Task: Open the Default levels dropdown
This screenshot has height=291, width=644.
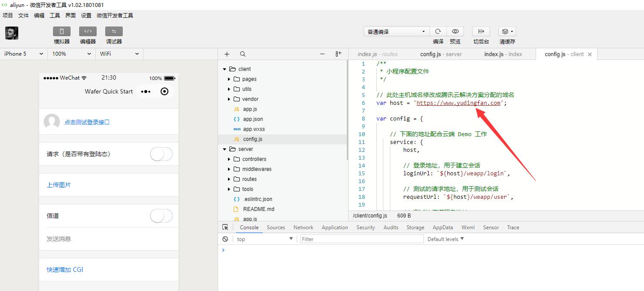Action: coord(446,239)
